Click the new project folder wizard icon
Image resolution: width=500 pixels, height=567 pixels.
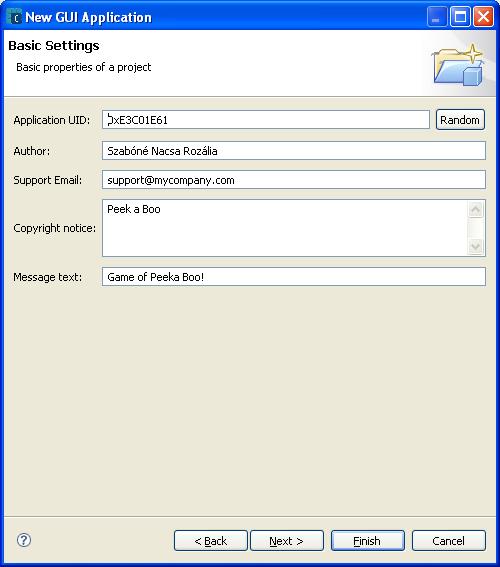point(458,65)
